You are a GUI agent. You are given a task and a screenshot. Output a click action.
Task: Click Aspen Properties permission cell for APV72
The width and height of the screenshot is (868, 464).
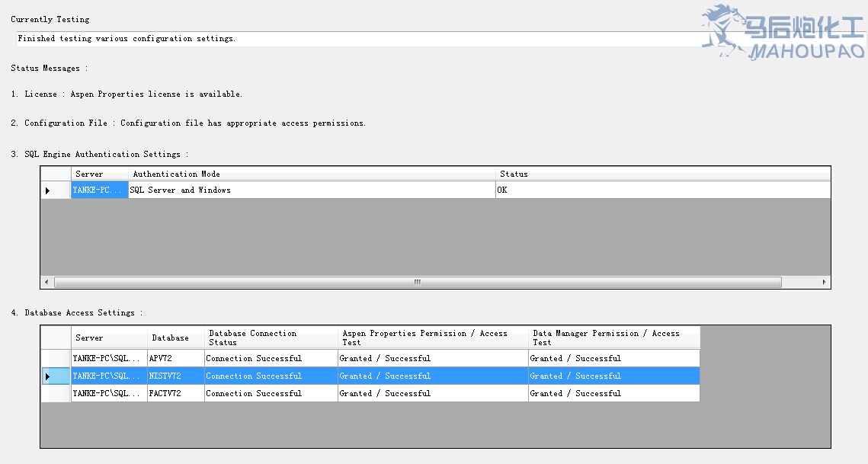(x=433, y=358)
